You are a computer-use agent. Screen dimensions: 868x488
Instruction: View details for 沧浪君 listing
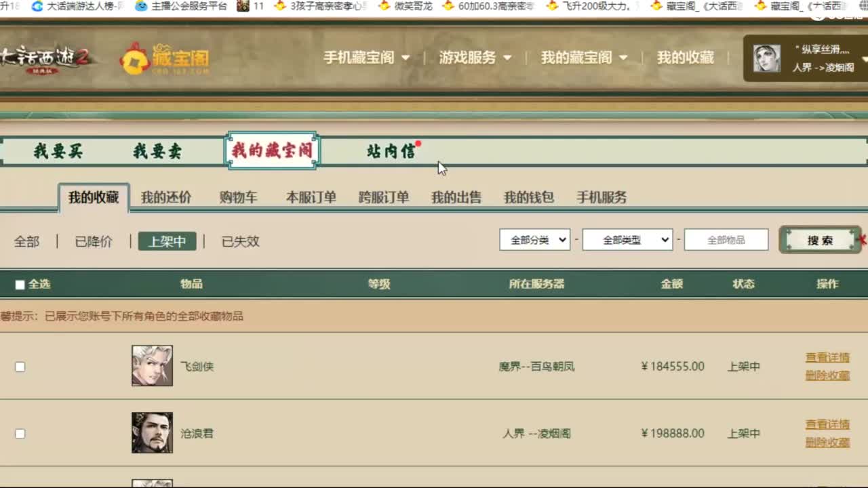(827, 424)
